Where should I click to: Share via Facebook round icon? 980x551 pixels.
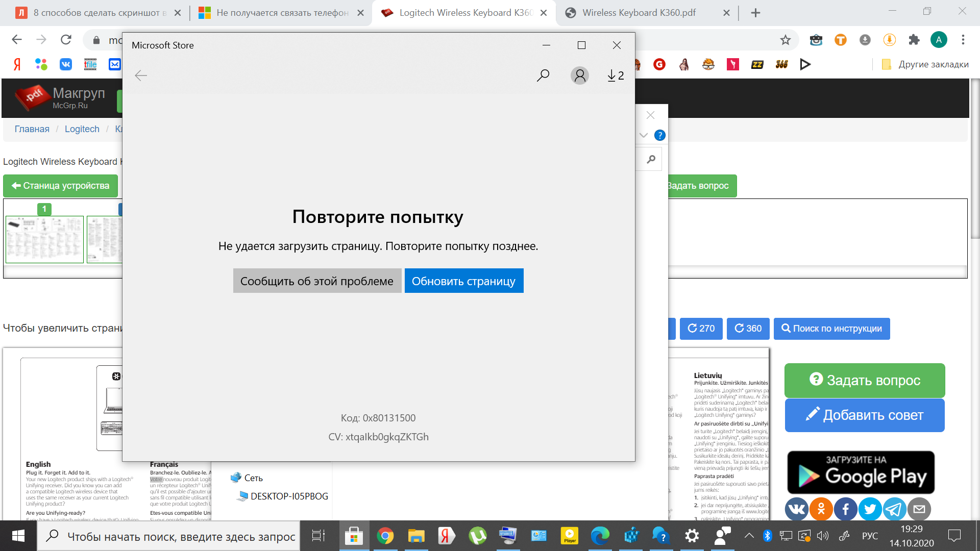pos(846,509)
